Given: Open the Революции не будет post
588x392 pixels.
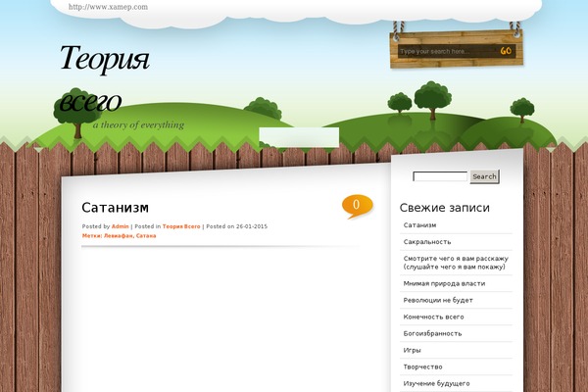Looking at the screenshot, I should click(438, 300).
